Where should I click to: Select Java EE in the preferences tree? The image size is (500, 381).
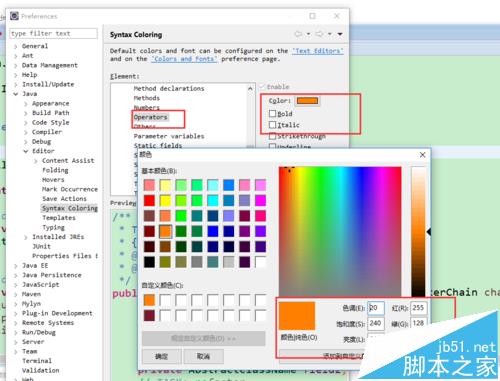(35, 266)
